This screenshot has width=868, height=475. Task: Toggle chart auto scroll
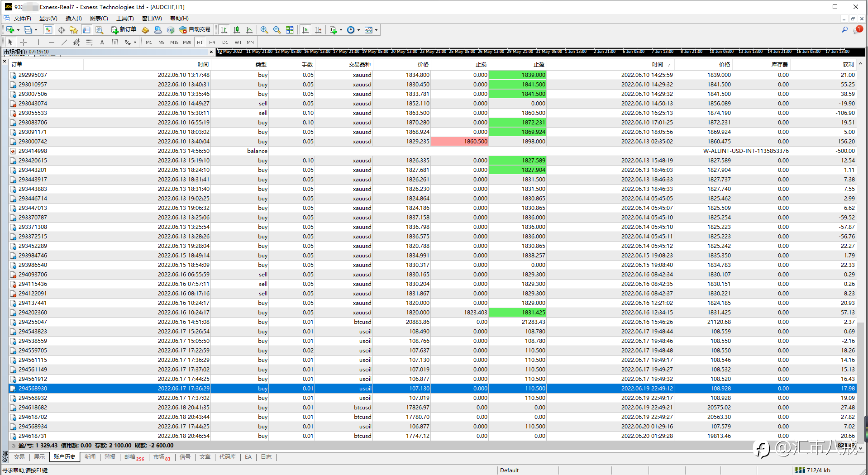(305, 30)
